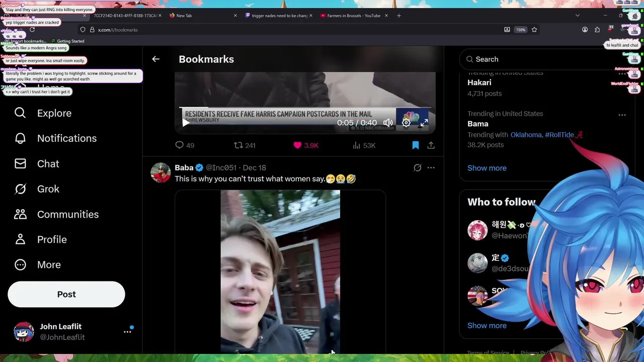Open the Extensions toolbar icon

point(597,30)
